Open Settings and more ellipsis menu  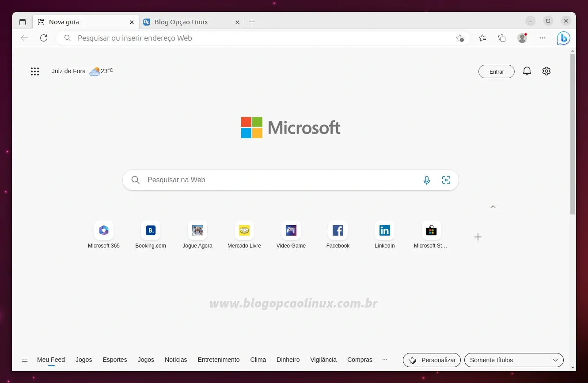click(542, 38)
